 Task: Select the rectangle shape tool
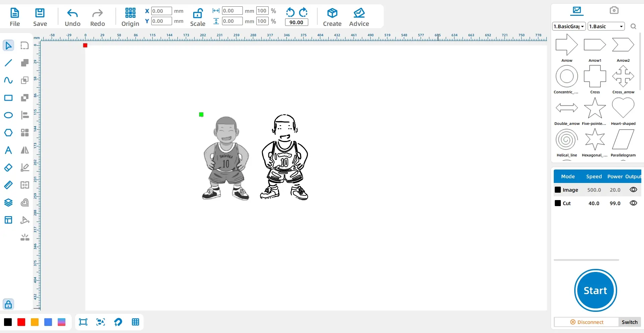[x=8, y=98]
